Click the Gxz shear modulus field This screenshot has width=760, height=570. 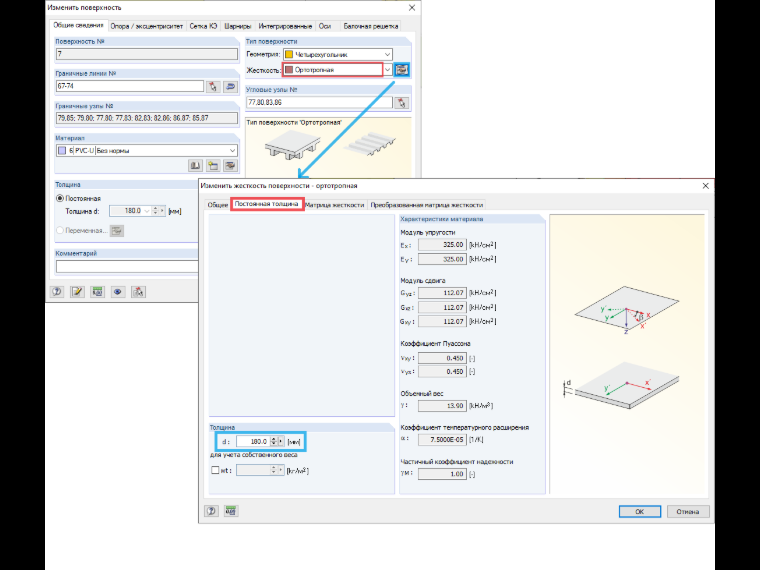pos(442,307)
